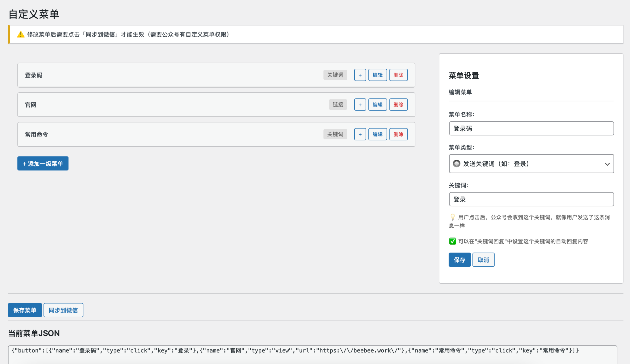Click the radio icon in 菜单类型 selector
Viewport: 630px width, 364px height.
(456, 164)
